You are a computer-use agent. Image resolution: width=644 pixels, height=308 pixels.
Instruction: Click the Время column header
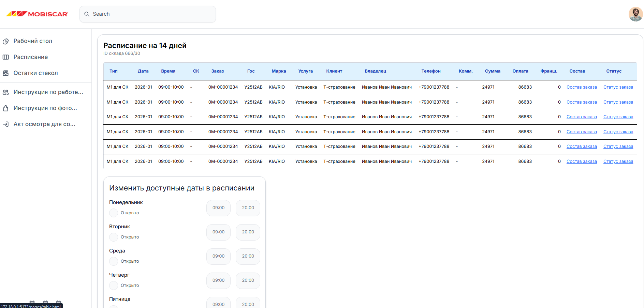coord(168,71)
